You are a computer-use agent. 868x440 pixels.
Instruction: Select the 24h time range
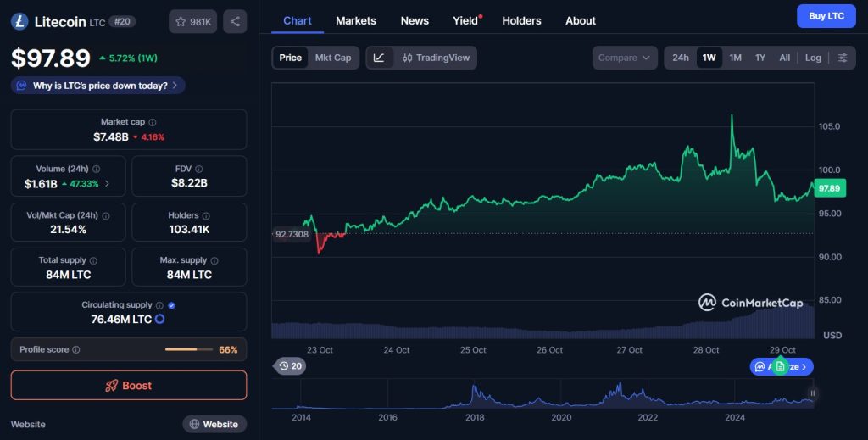click(x=680, y=58)
